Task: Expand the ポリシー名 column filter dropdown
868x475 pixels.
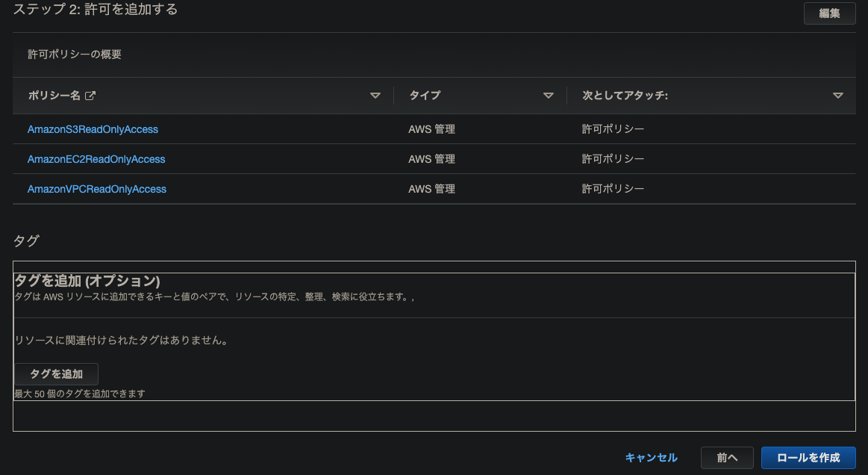Action: [375, 95]
